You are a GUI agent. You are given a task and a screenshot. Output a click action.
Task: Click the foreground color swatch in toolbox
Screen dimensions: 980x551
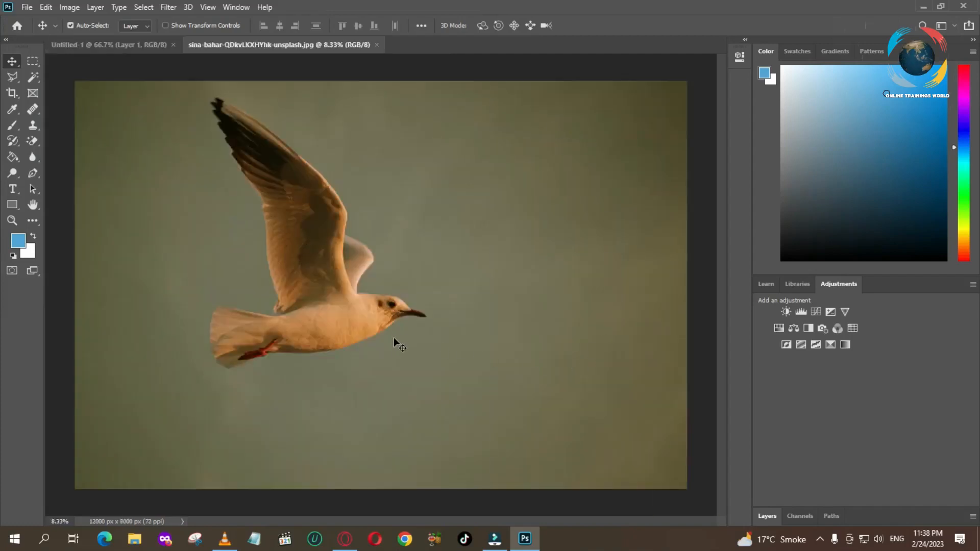point(18,241)
